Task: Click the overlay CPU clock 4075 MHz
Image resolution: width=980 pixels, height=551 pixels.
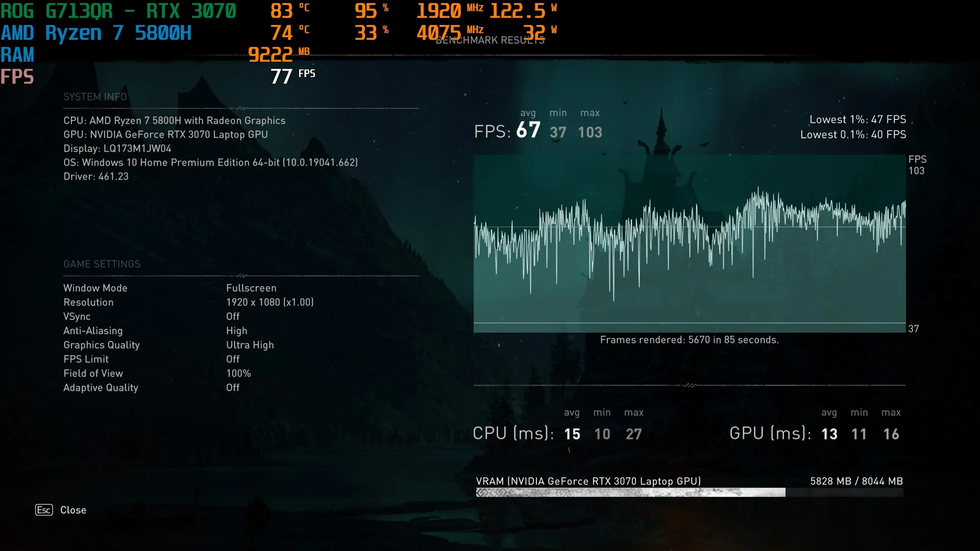Action: (x=450, y=33)
